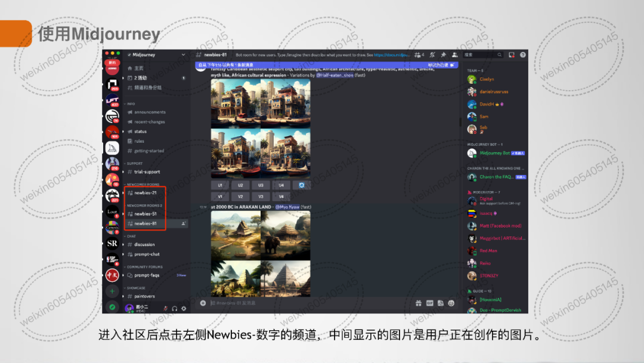Collapse the NEWCOMER ROOMS category

pos(142,184)
